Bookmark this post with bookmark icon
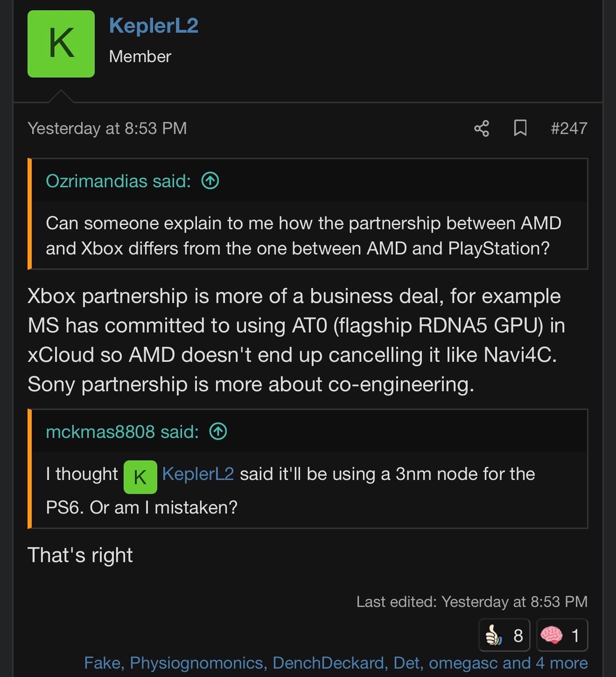This screenshot has width=616, height=677. 520,129
